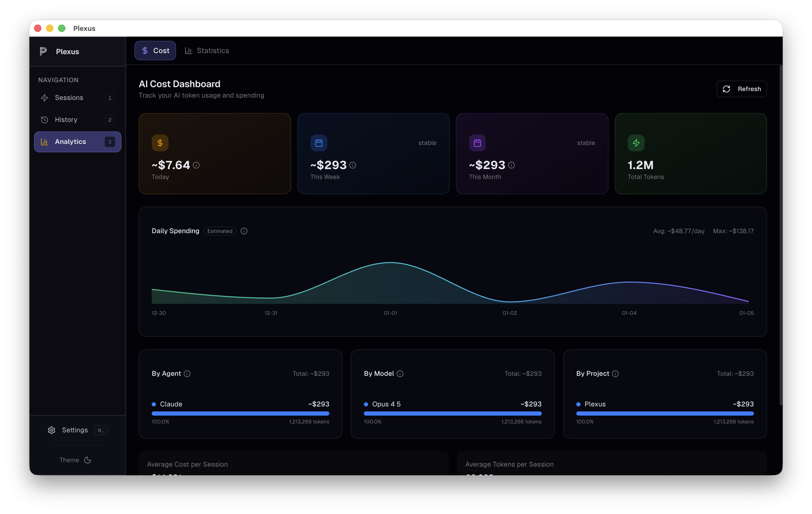Click the dollar icon on the Today card
812x514 pixels.
[x=160, y=143]
